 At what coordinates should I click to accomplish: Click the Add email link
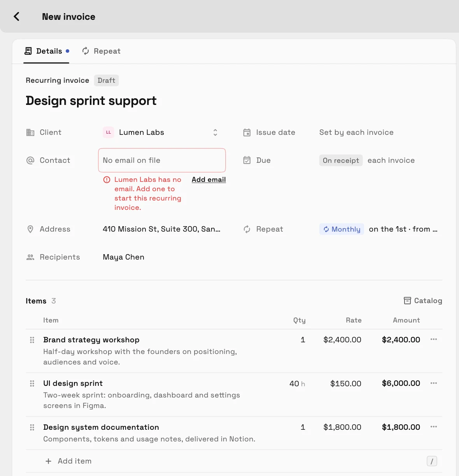208,180
